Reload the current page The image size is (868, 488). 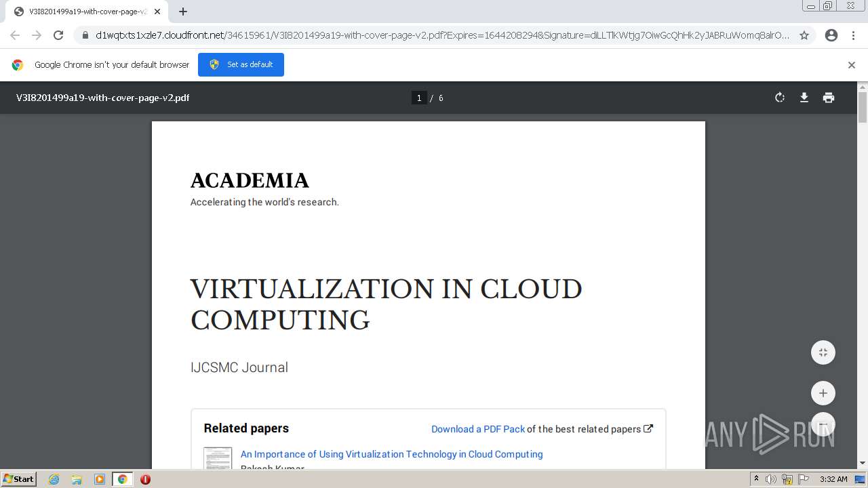pyautogui.click(x=58, y=35)
